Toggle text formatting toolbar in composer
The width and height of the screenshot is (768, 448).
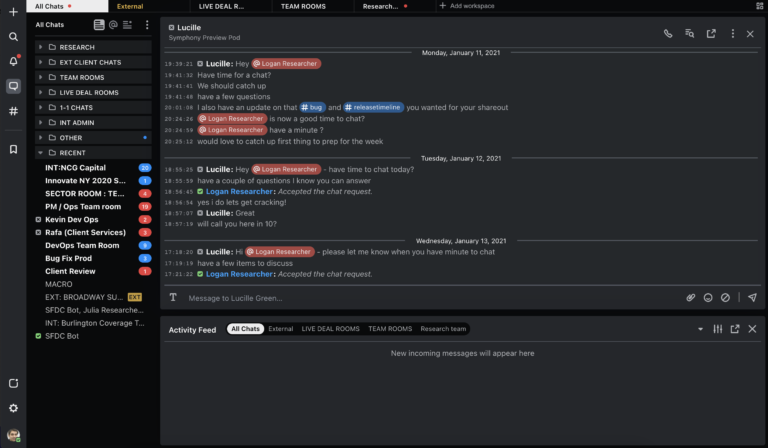[173, 297]
